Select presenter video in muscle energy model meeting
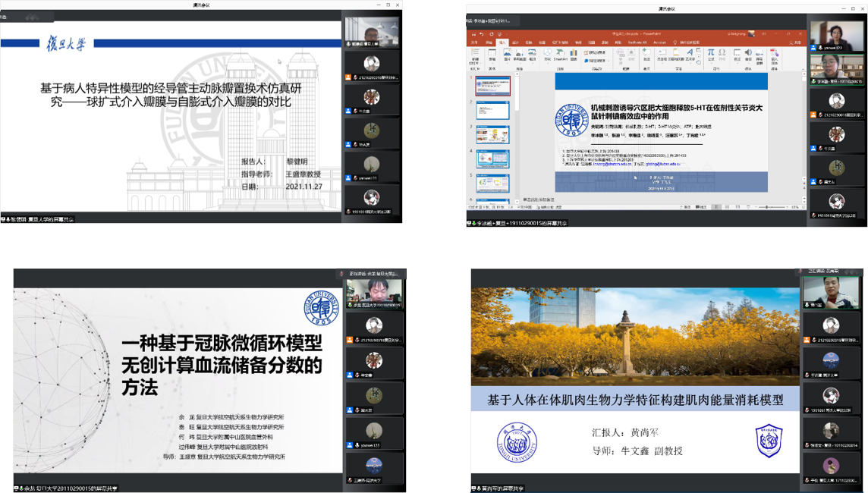The height and width of the screenshot is (493, 868). pyautogui.click(x=831, y=293)
